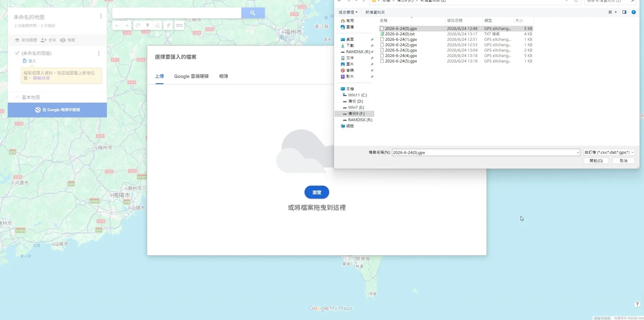This screenshot has width=644, height=320.
Task: Toggle the file dialog preview pane icon
Action: 624,12
